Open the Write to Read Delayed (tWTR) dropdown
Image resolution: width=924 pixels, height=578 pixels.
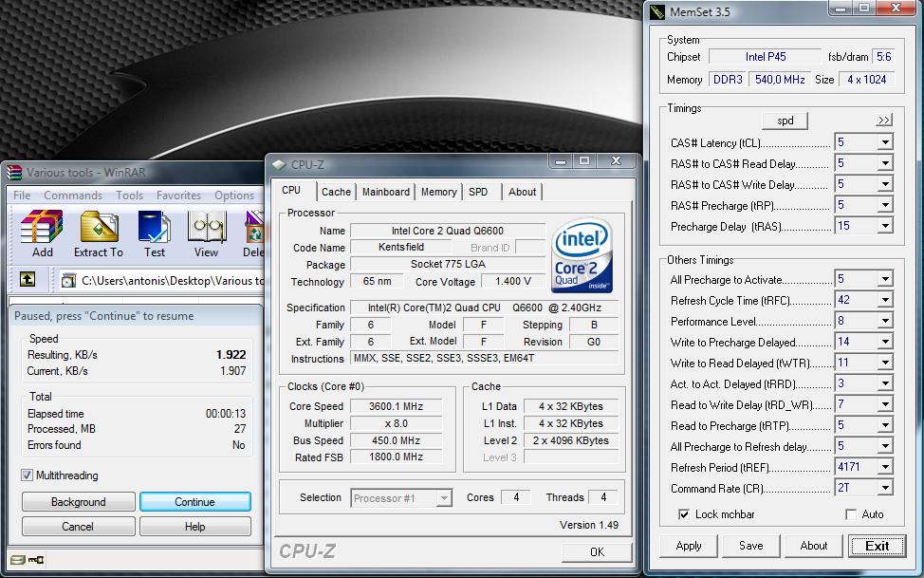coord(884,363)
